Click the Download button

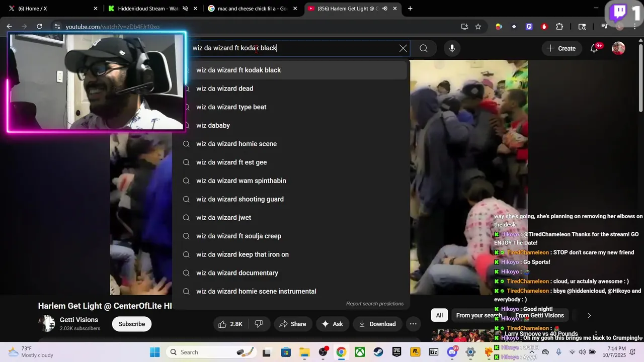[377, 324]
